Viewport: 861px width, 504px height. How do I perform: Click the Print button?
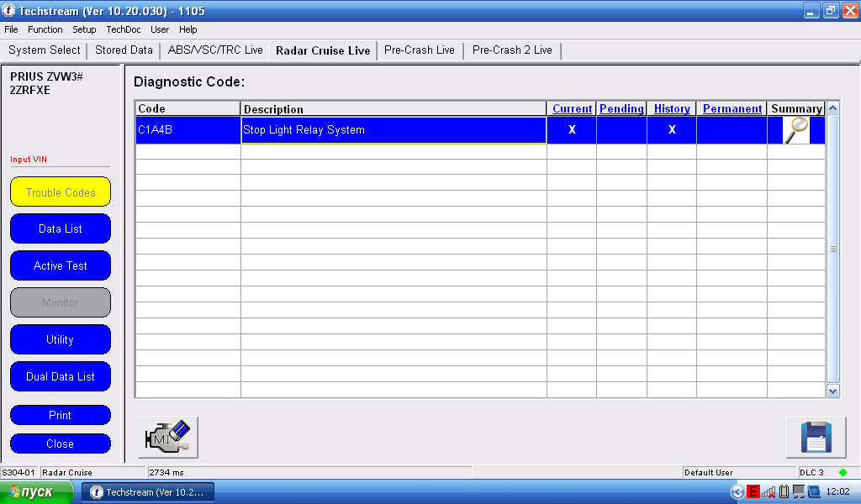[61, 415]
